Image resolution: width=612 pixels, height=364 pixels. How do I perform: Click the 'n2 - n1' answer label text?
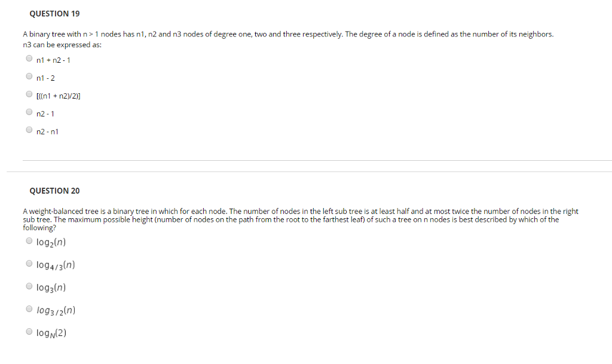coord(47,132)
